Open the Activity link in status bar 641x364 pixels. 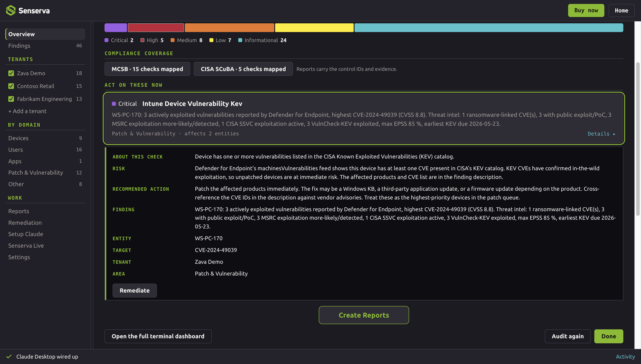[x=625, y=357]
